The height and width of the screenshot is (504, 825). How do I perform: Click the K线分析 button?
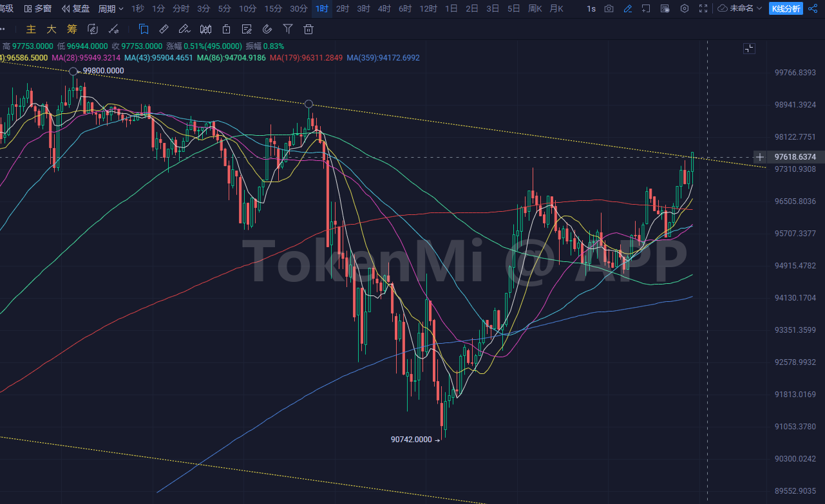tap(786, 9)
